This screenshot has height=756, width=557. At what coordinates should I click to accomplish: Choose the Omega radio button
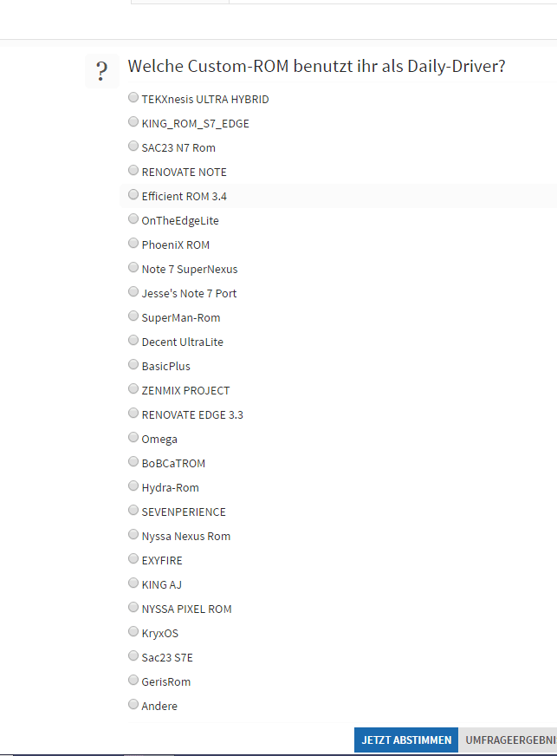click(133, 437)
